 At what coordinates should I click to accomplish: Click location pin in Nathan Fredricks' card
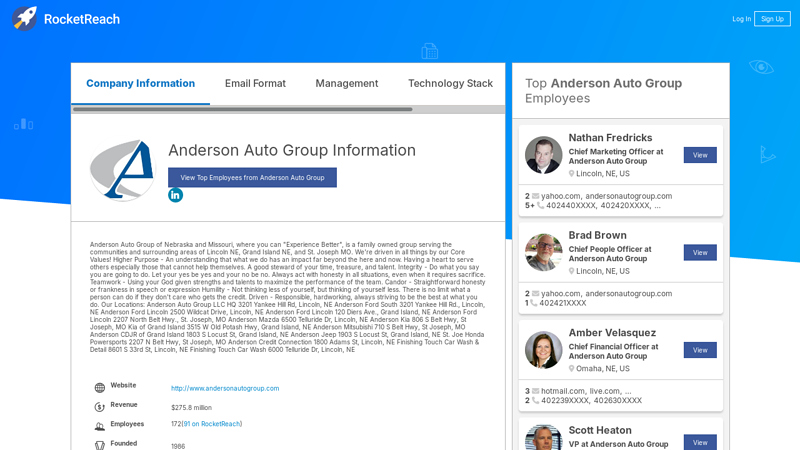571,173
